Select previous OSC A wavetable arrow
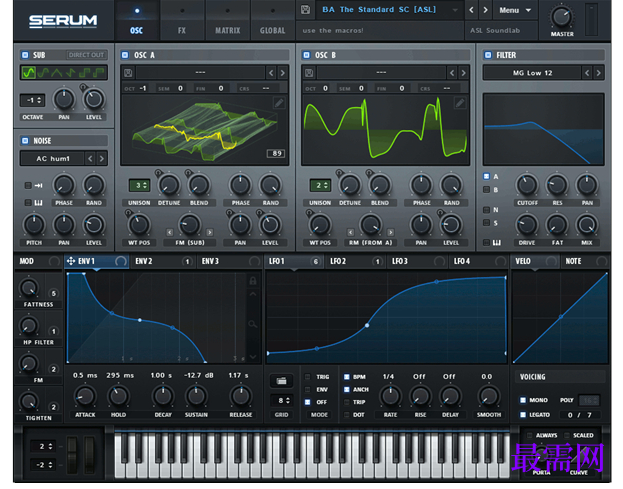This screenshot has height=489, width=623. click(x=271, y=73)
